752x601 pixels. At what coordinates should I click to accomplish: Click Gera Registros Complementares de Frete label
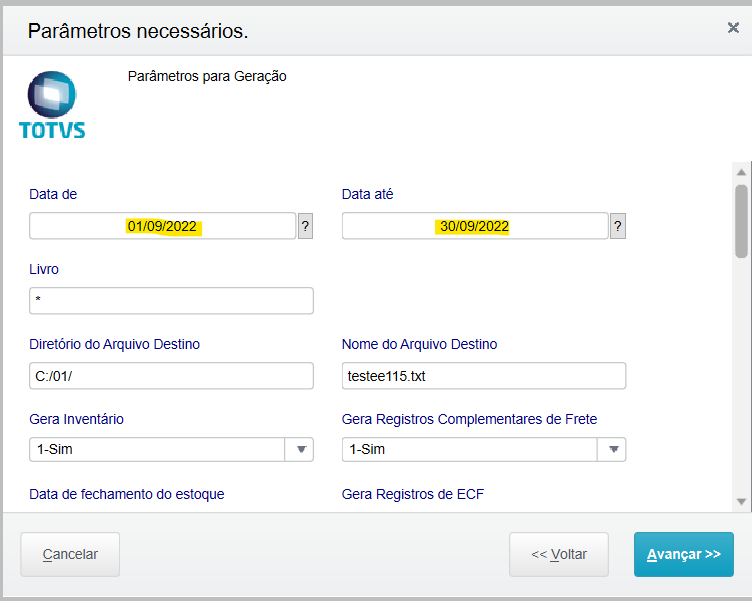point(469,419)
